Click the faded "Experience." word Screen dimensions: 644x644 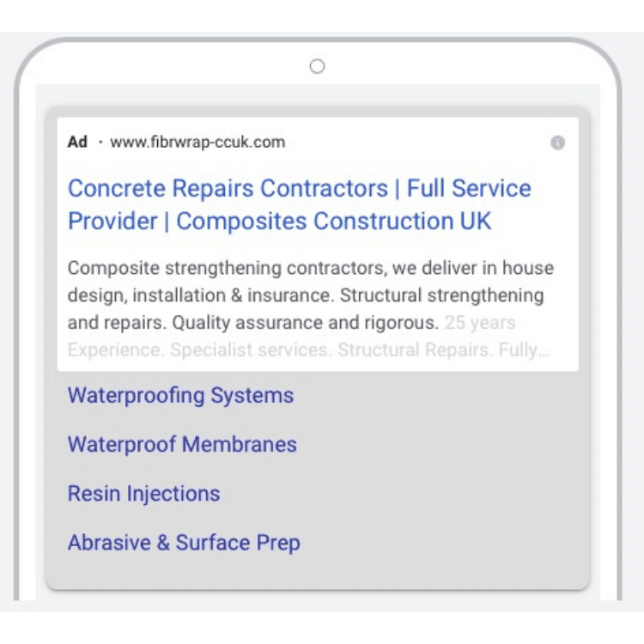pyautogui.click(x=115, y=350)
